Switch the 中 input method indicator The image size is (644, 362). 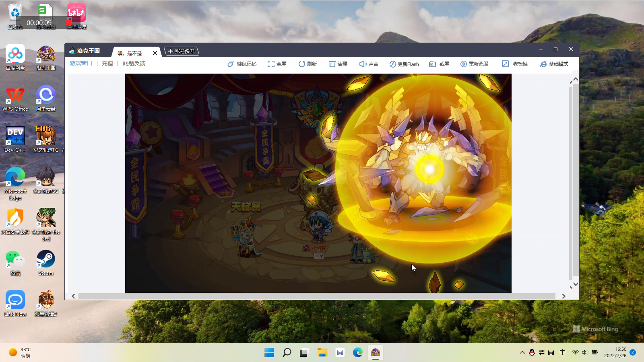[563, 352]
